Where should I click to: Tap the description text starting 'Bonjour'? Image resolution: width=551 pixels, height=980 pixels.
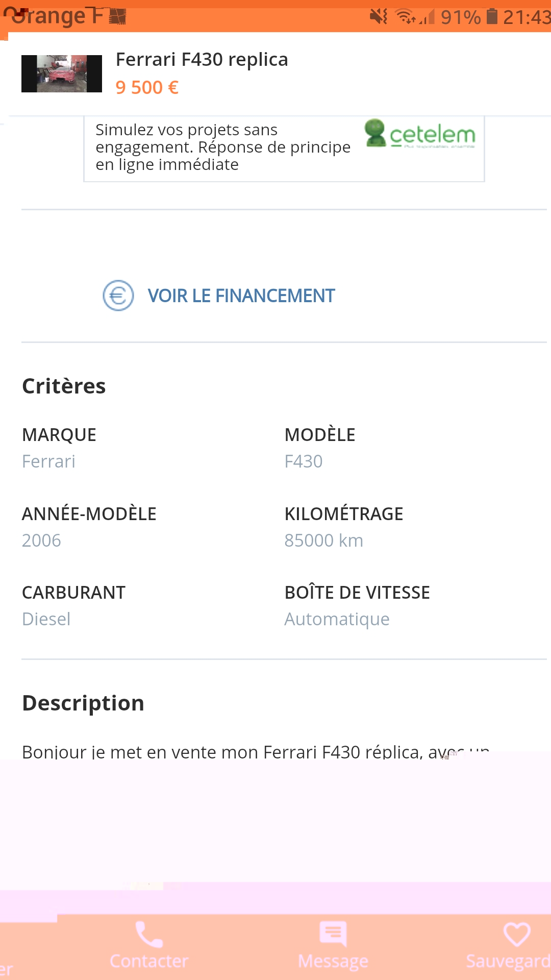255,752
